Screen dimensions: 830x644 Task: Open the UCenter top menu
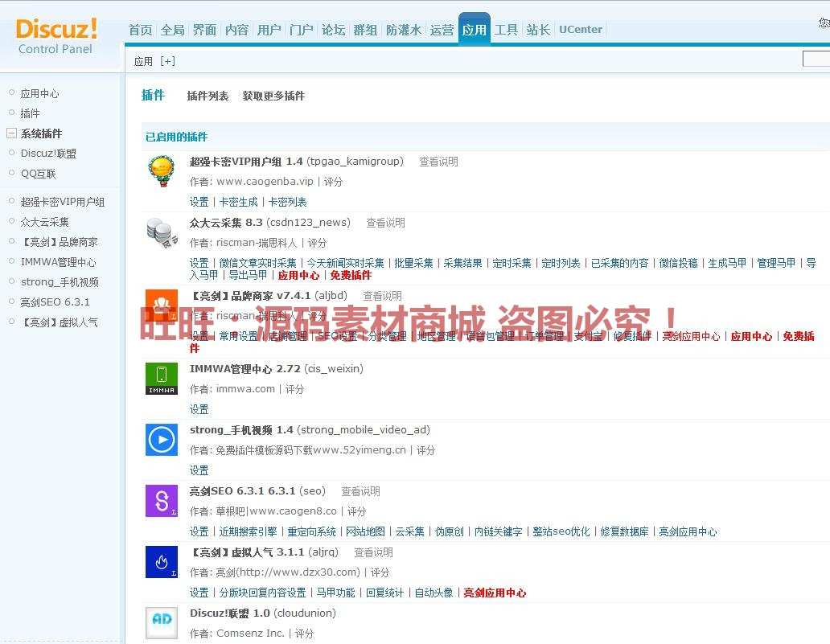pyautogui.click(x=581, y=30)
